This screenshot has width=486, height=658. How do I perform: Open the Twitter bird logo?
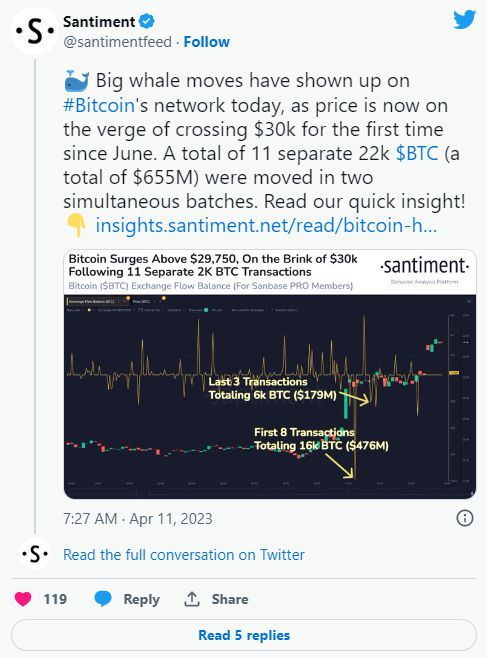[464, 19]
